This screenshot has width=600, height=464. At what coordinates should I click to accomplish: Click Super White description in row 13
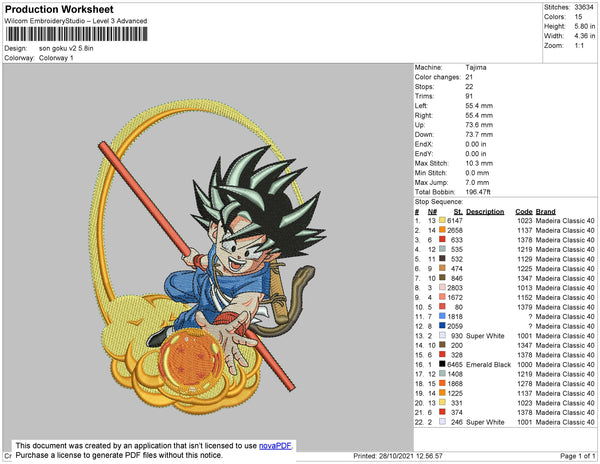tap(485, 336)
